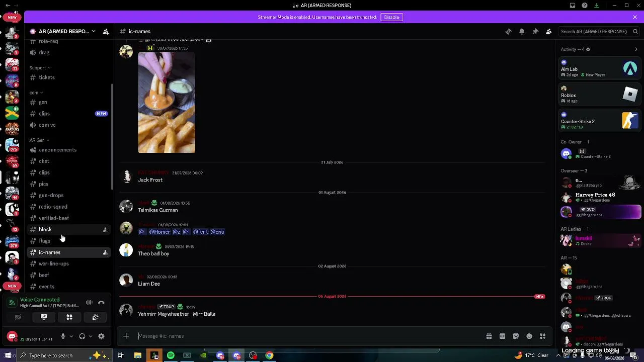Collapse the AR Gen category
This screenshot has height=362, width=644.
pos(39,140)
